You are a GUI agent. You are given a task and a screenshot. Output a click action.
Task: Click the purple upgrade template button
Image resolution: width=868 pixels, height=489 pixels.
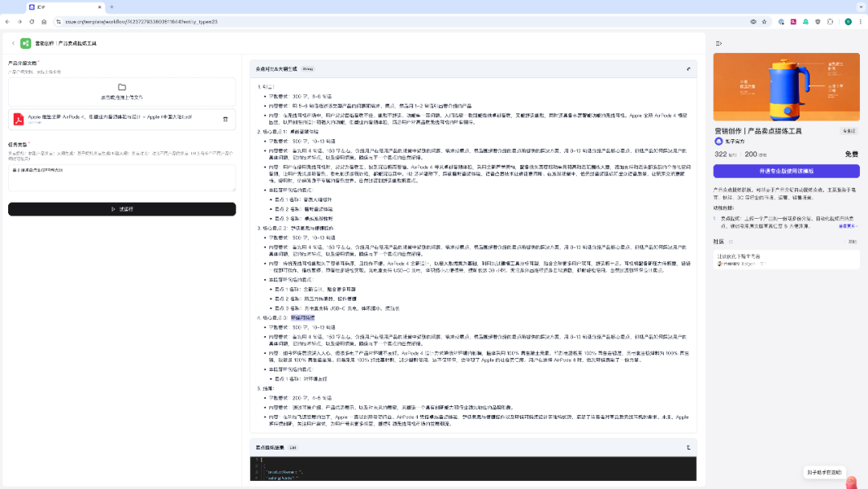coord(786,171)
